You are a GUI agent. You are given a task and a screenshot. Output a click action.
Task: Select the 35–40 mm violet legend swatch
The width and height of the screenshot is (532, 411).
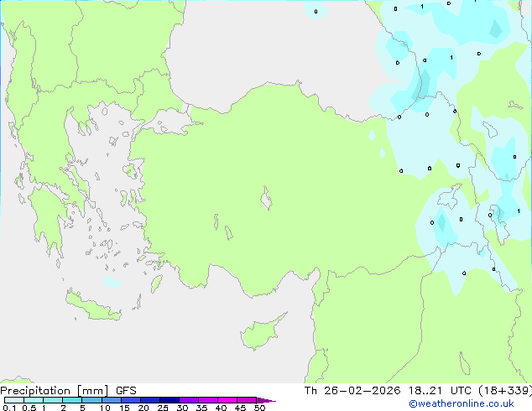208,400
